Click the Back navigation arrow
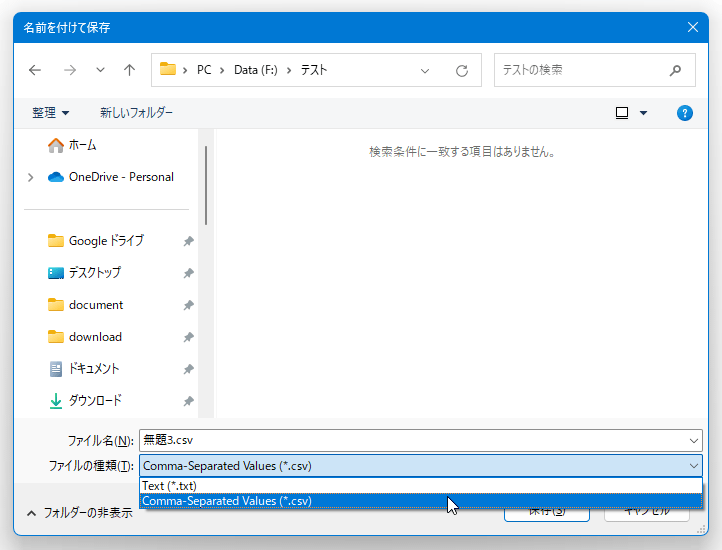Viewport: 722px width, 550px height. (35, 71)
